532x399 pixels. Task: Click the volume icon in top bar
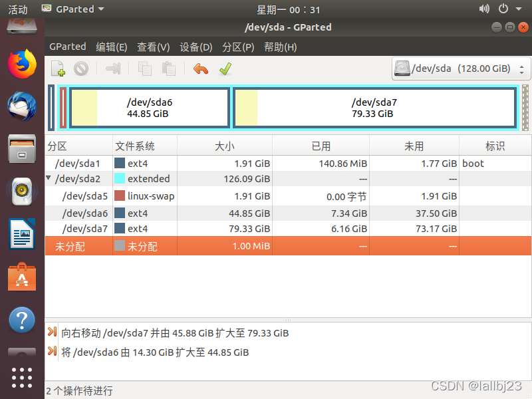coord(484,9)
